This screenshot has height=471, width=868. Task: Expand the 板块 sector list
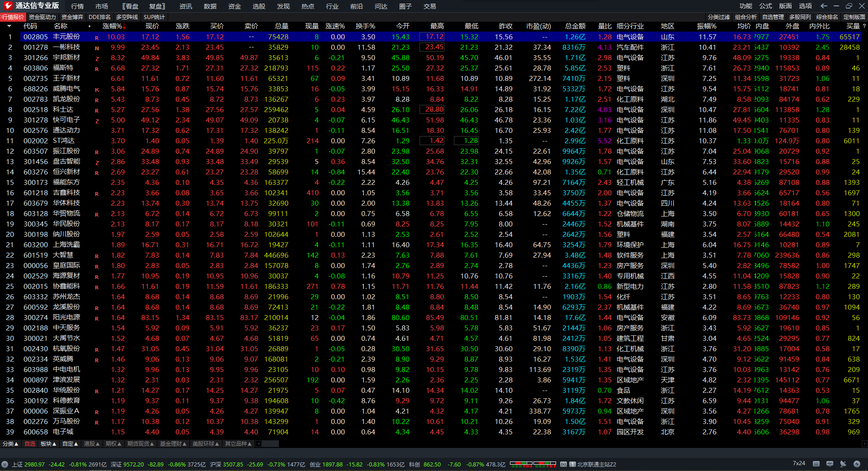coord(48,444)
